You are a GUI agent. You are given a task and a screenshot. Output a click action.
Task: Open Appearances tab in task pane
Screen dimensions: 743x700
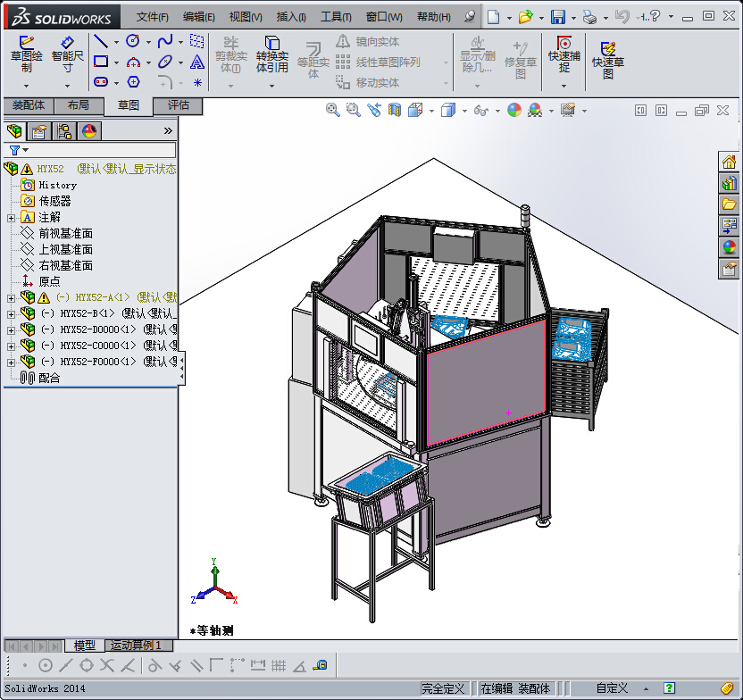(x=729, y=246)
